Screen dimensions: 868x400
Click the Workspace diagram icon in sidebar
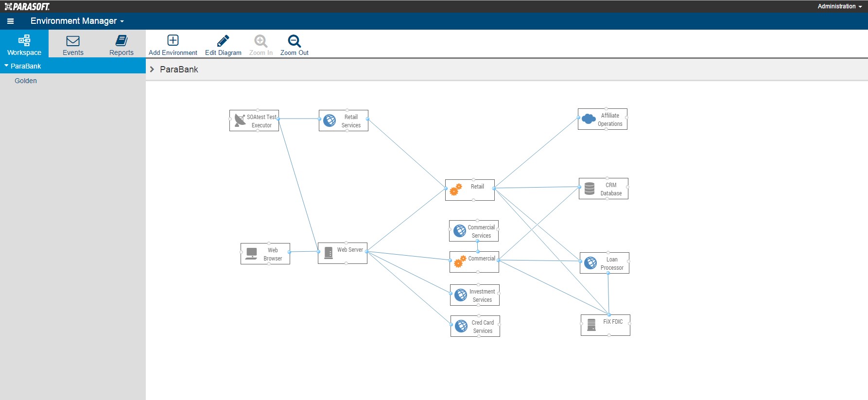coord(24,40)
